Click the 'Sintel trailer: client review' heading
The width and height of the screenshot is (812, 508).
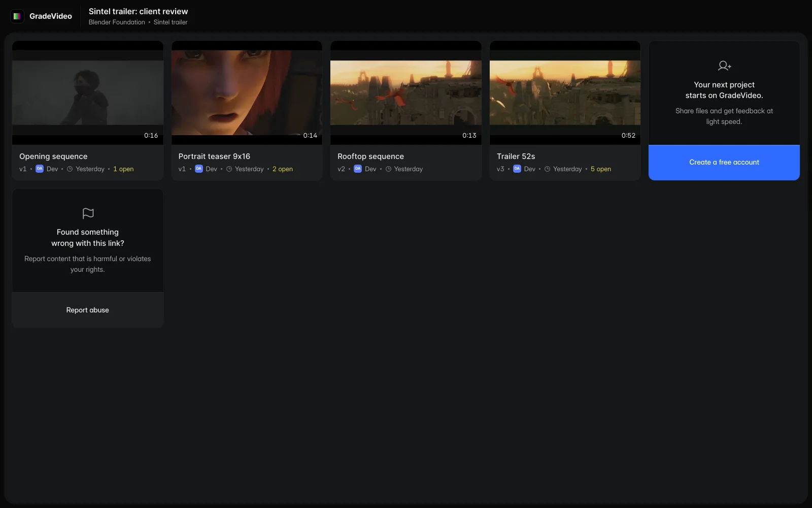click(x=138, y=11)
